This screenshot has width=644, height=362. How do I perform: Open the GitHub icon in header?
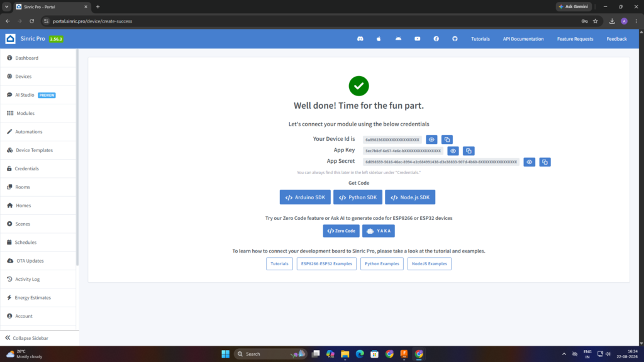coord(455,38)
